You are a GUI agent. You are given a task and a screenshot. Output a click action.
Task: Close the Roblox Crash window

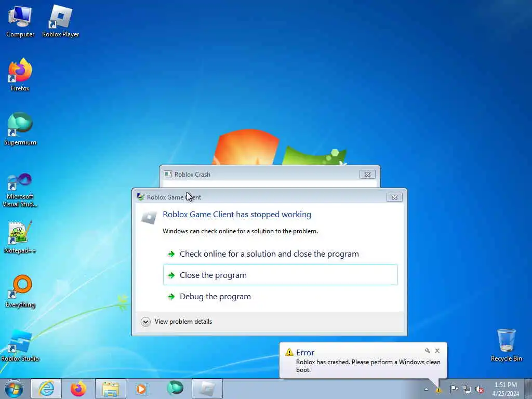(367, 175)
